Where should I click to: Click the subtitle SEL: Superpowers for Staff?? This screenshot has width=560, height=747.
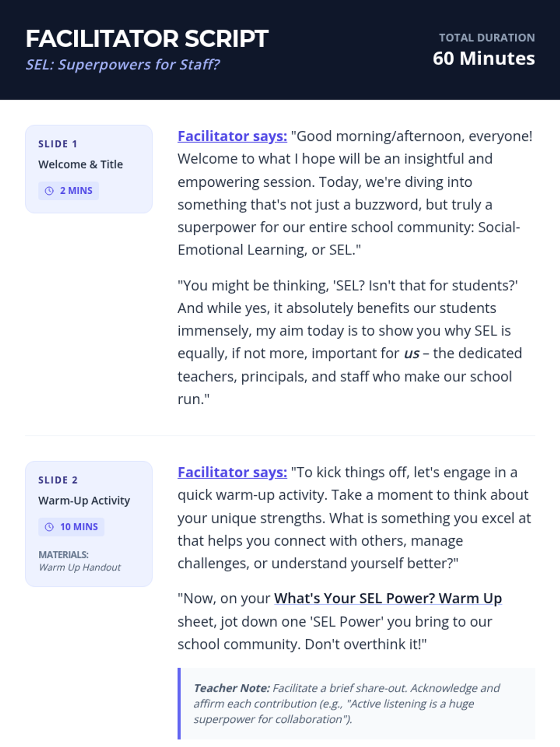point(122,64)
